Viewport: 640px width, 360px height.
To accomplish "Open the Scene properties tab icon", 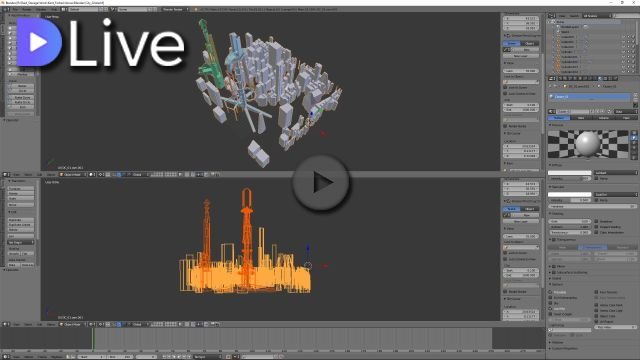I will 570,78.
